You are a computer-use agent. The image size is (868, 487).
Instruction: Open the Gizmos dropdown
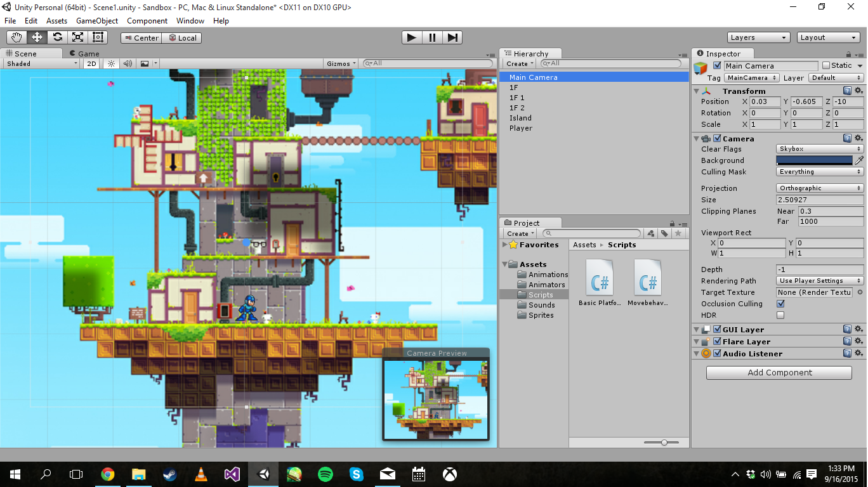pyautogui.click(x=342, y=63)
